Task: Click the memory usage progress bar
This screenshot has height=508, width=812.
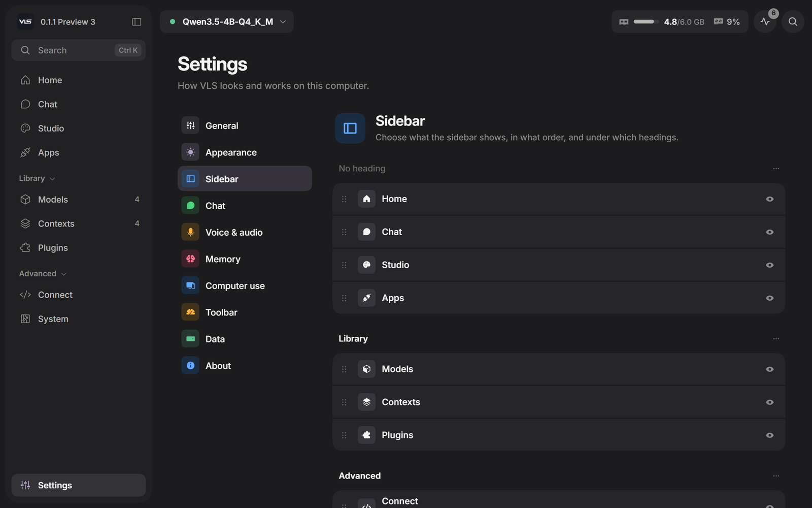Action: (646, 22)
